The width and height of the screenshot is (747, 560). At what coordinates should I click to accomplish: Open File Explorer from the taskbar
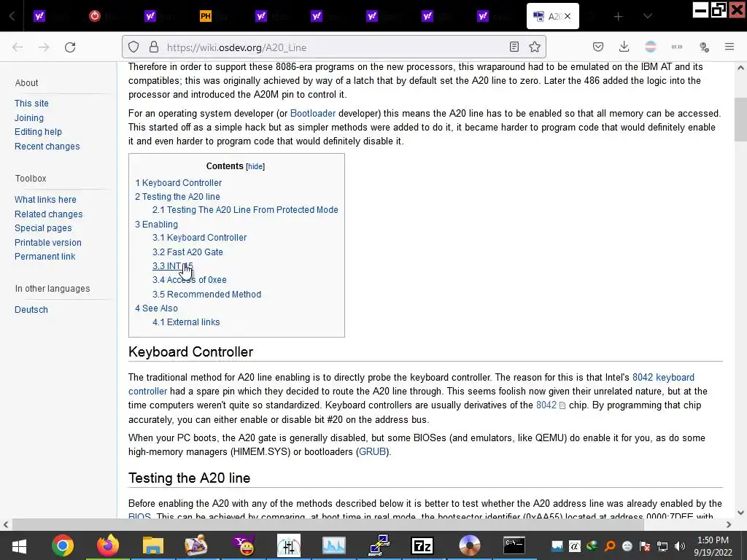coord(153,545)
